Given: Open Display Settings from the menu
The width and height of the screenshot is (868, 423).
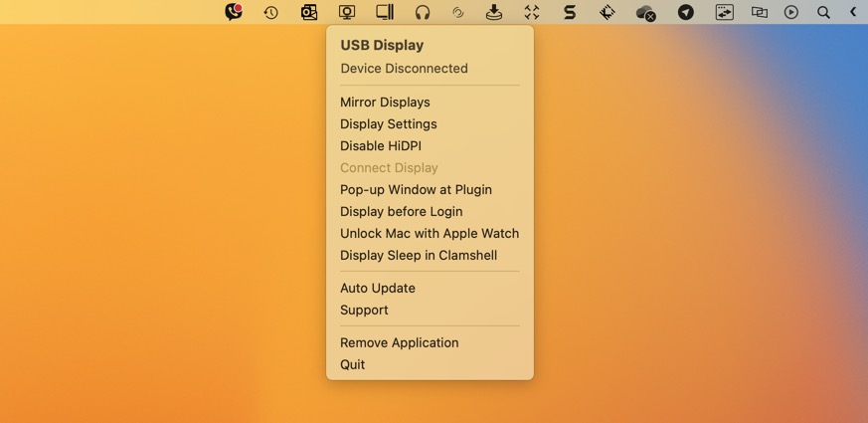Looking at the screenshot, I should [x=389, y=124].
